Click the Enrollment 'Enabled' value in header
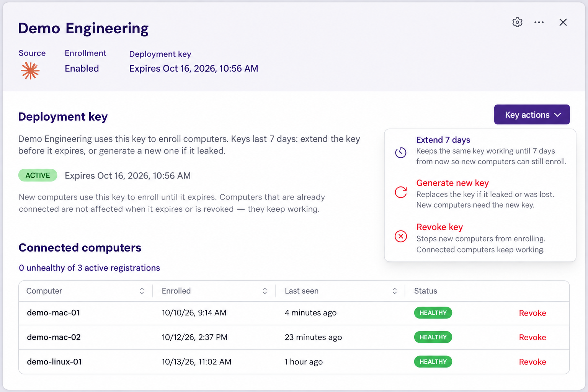 (82, 69)
